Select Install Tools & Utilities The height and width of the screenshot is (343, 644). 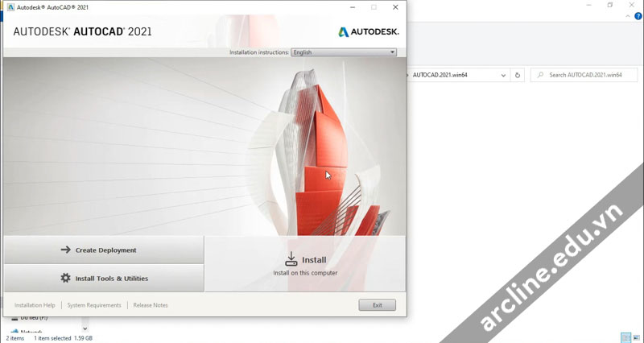pyautogui.click(x=103, y=279)
